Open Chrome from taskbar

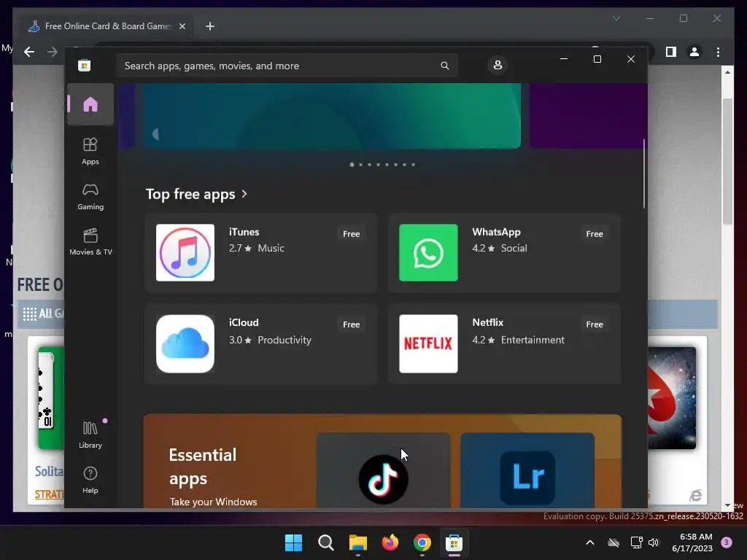tap(422, 542)
